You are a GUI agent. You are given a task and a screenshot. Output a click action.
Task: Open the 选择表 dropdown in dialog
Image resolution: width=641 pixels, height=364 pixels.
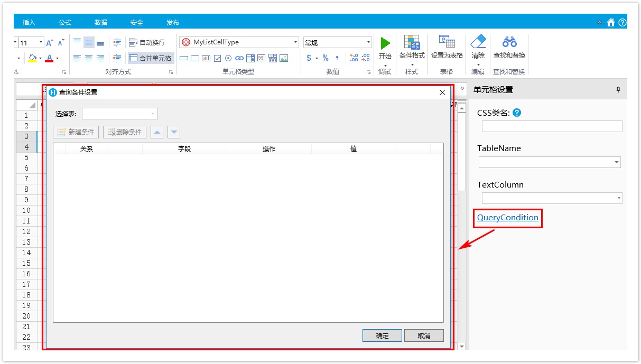point(120,114)
